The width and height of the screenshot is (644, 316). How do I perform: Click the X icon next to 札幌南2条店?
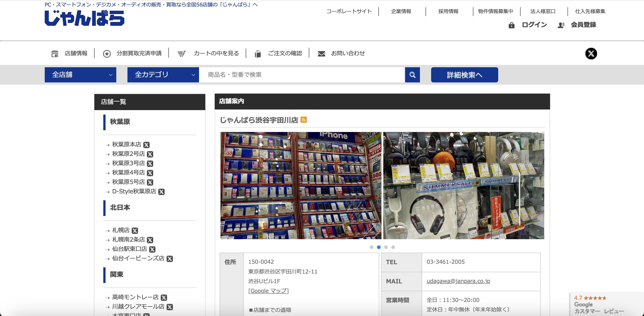click(x=150, y=240)
